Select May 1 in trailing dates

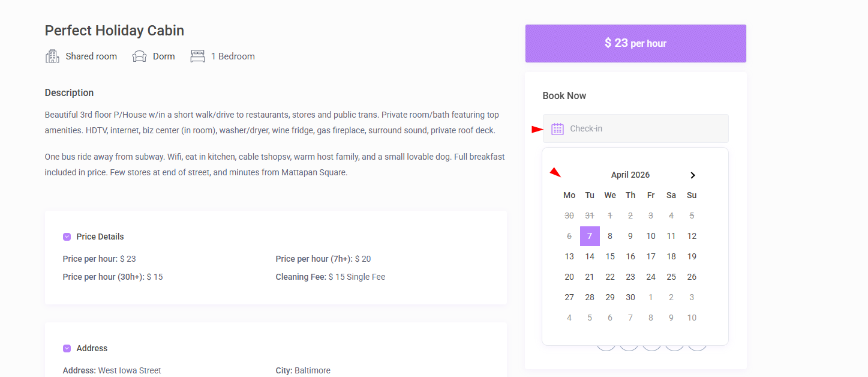[x=651, y=297]
